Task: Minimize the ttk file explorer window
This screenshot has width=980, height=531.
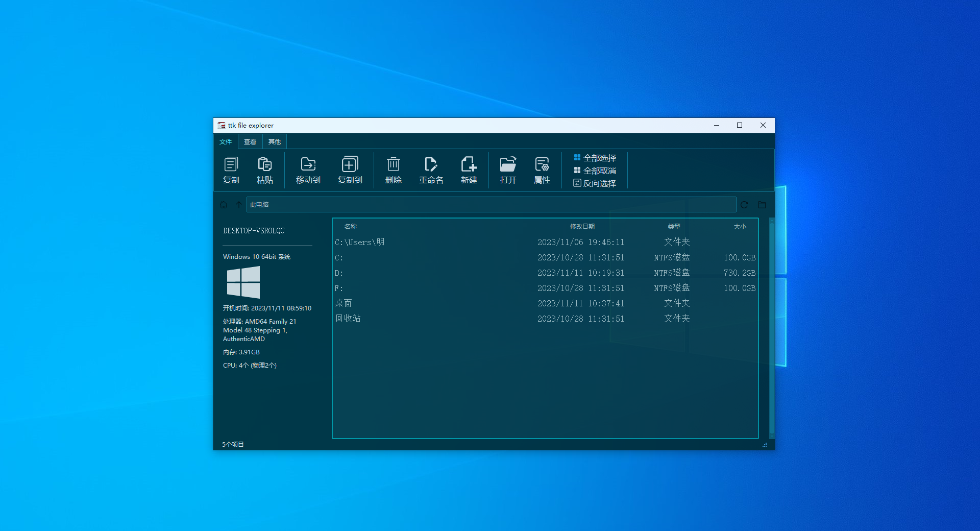Action: 717,126
